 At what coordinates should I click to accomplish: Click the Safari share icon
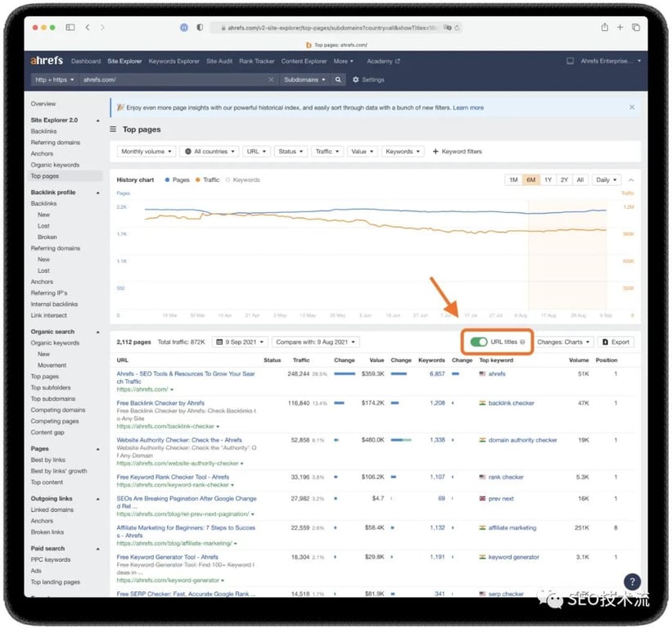click(605, 27)
